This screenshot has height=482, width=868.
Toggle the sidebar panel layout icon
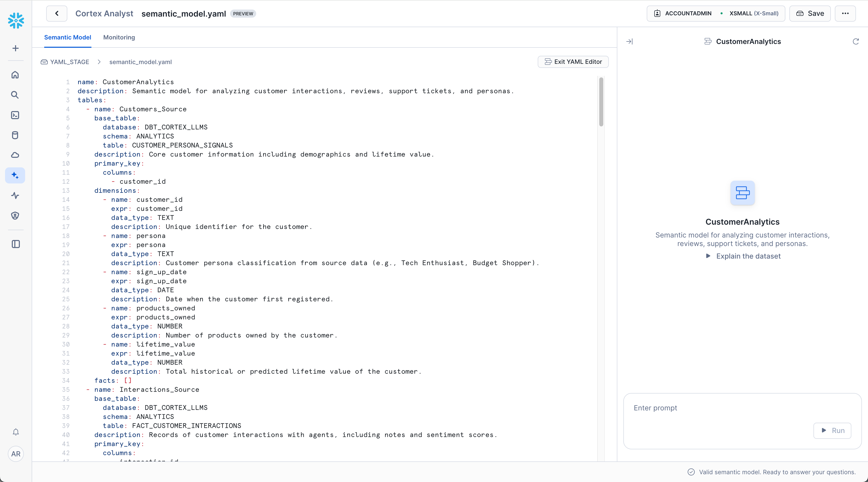(16, 244)
